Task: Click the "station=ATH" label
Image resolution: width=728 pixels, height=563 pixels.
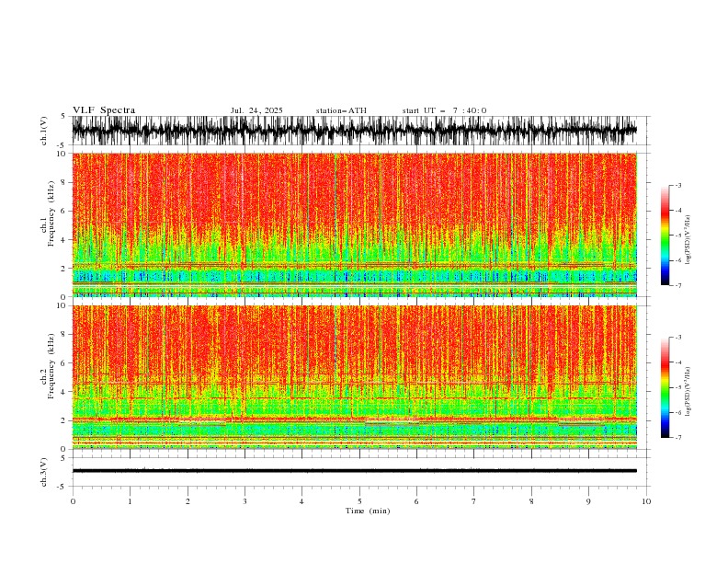Action: coord(341,110)
